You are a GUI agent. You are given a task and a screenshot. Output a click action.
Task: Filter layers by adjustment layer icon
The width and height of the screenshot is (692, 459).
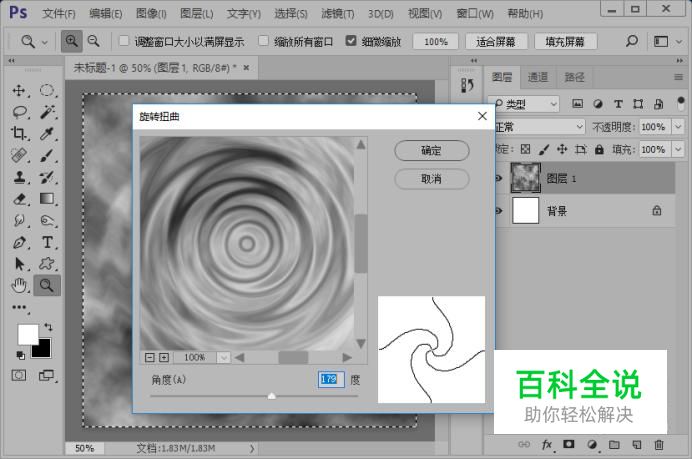598,104
